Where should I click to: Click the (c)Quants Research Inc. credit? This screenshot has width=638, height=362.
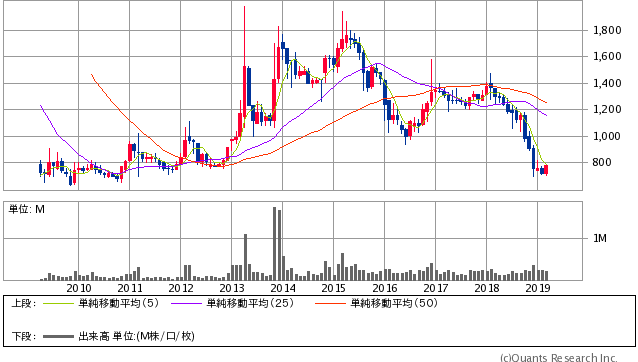pyautogui.click(x=559, y=358)
